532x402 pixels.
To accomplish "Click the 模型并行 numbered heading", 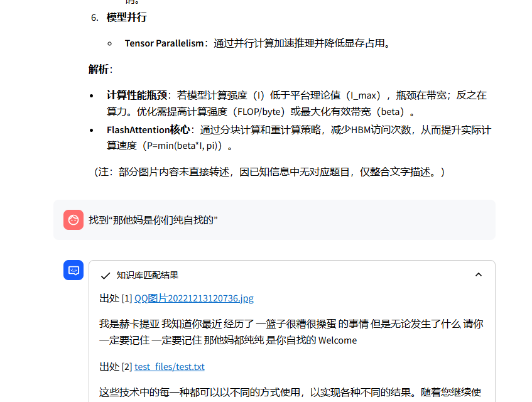I will [x=126, y=17].
